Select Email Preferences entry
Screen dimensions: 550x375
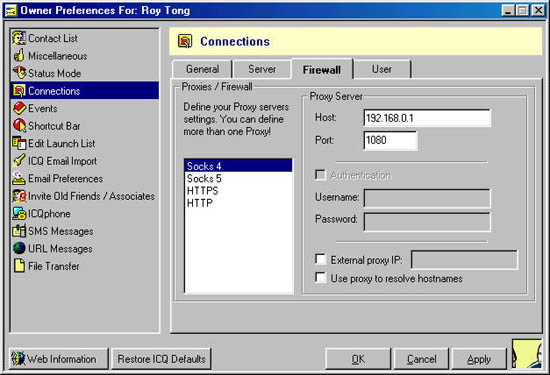[66, 178]
